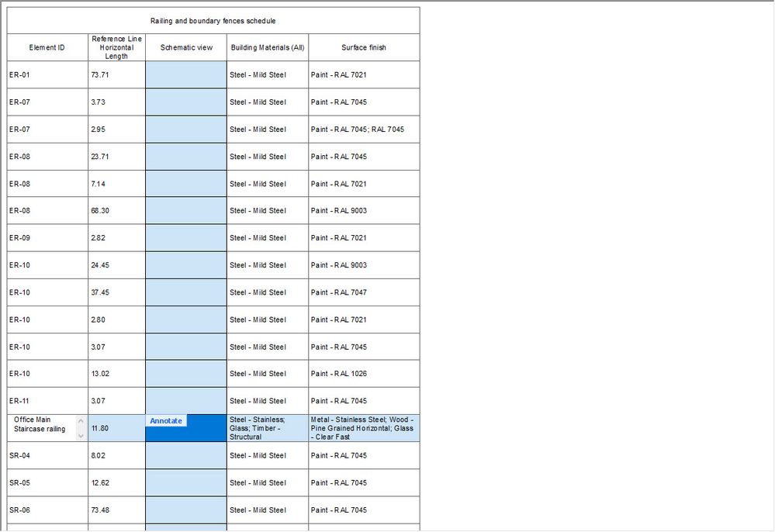
Task: Select the ER-01 element ID cell
Action: point(47,75)
